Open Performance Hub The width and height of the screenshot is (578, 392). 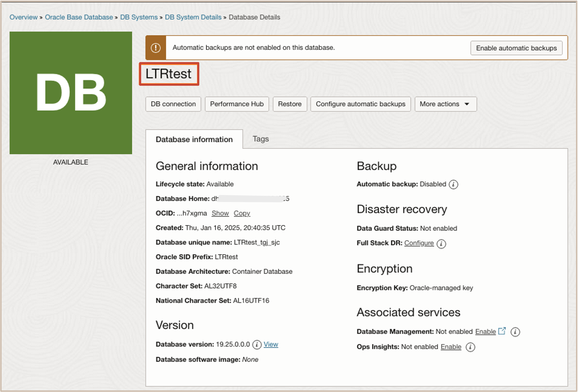[x=237, y=104]
